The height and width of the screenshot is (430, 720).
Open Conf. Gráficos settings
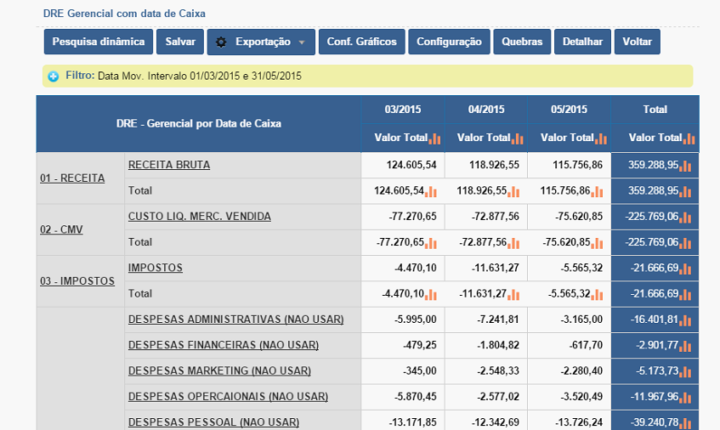362,42
